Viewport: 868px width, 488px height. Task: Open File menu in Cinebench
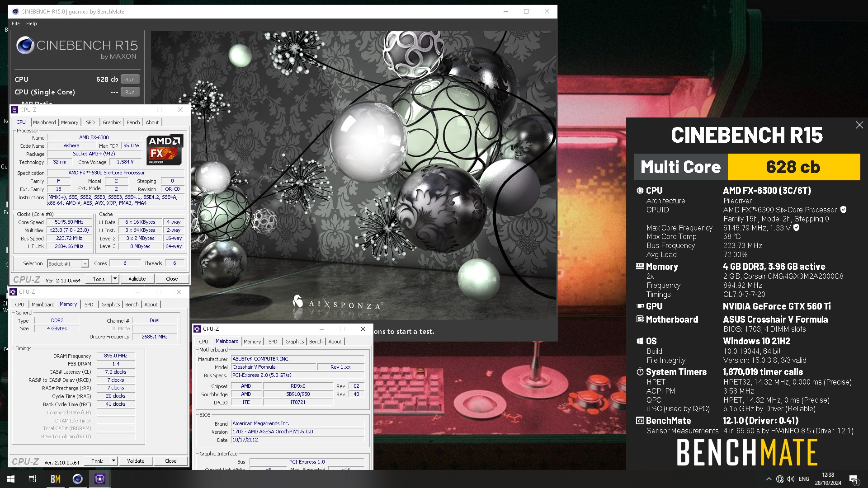point(16,23)
